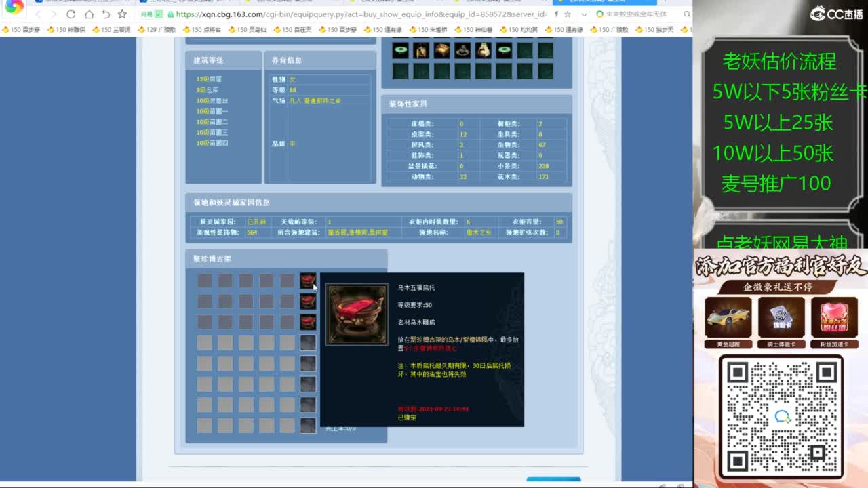This screenshot has height=488, width=868.
Task: Click the browser back arrow button
Action: (x=37, y=14)
